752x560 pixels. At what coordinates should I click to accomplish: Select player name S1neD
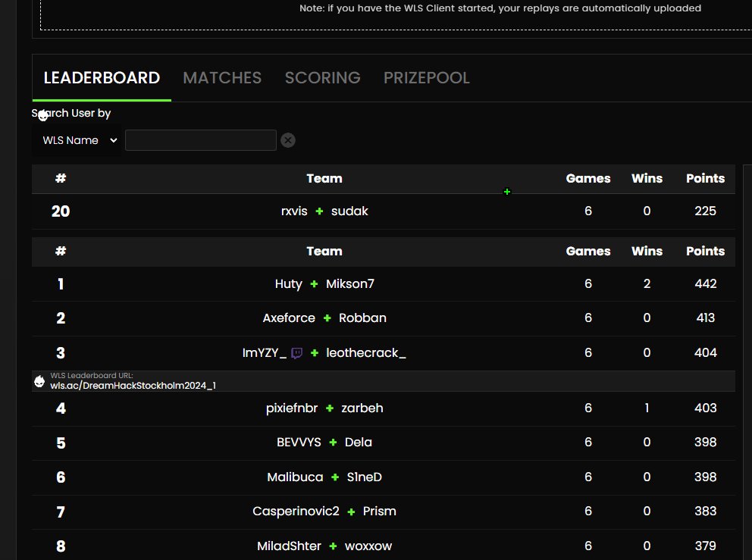pyautogui.click(x=365, y=477)
